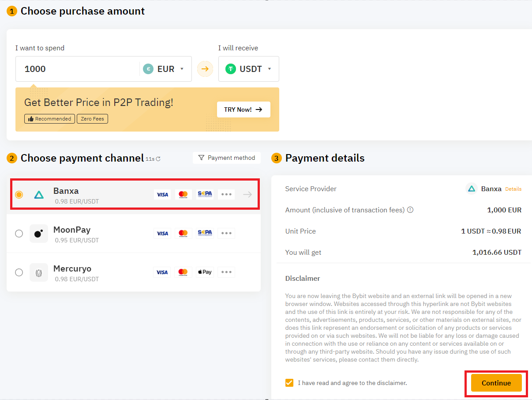Click the MoonPay rate '0.95 EUR/USDT'
This screenshot has height=400, width=532.
click(x=77, y=241)
